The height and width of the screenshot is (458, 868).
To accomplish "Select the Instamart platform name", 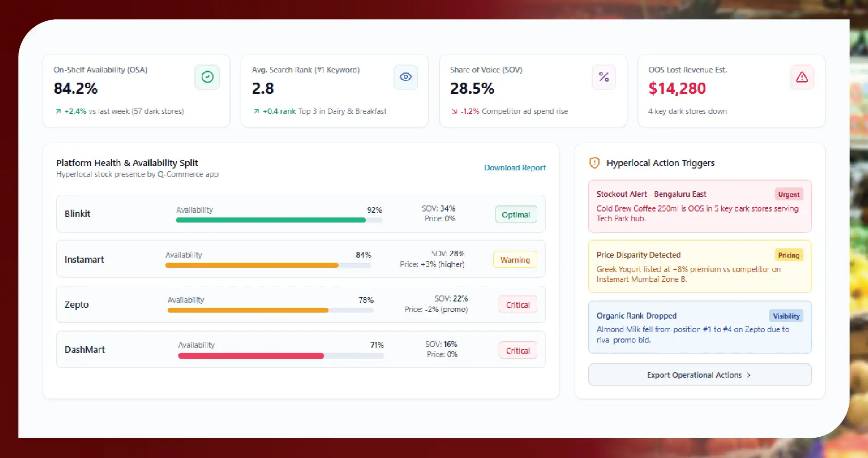I will pos(84,259).
